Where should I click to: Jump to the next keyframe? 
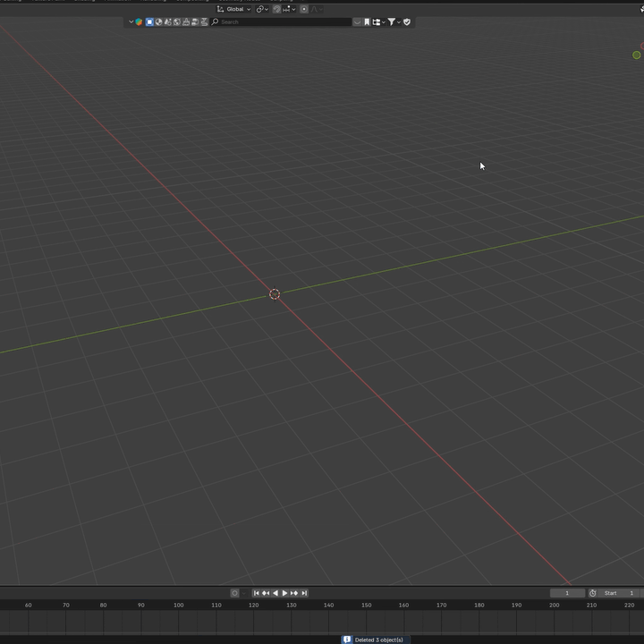(294, 593)
